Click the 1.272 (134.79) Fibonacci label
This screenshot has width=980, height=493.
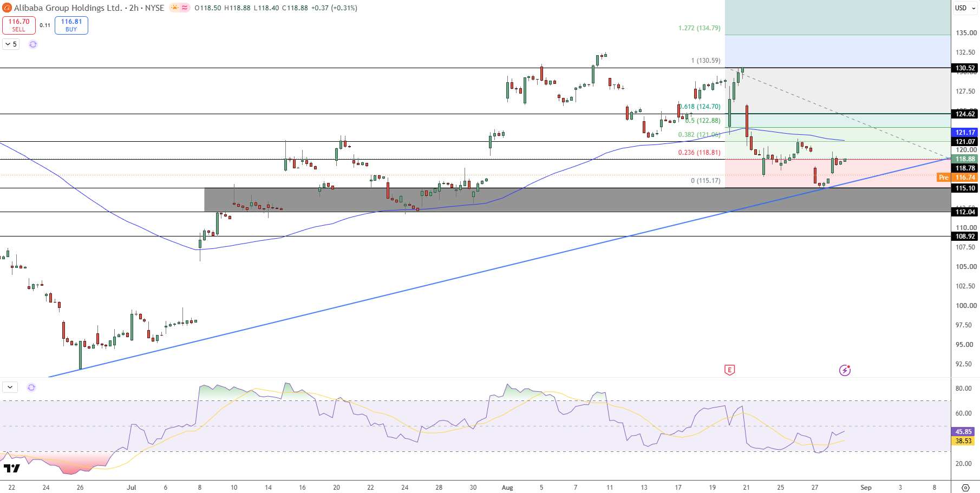[699, 28]
